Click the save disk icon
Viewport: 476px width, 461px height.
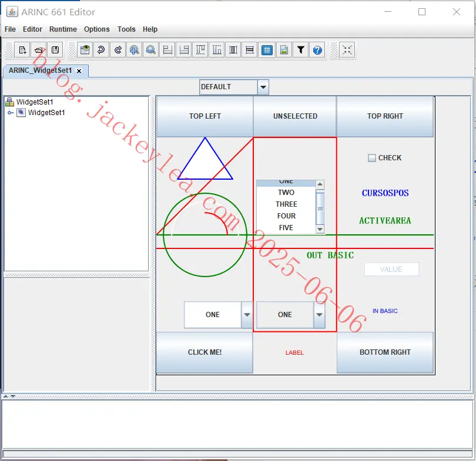[55, 50]
